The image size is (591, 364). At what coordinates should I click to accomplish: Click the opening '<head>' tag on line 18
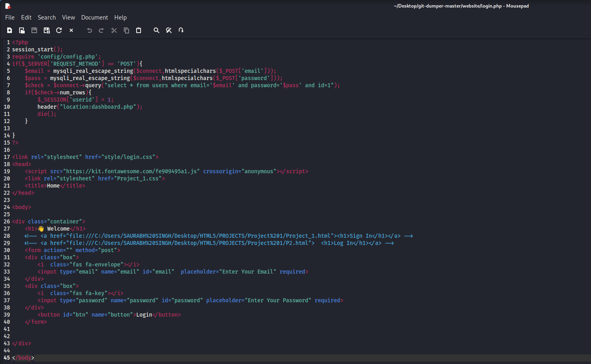coord(22,164)
